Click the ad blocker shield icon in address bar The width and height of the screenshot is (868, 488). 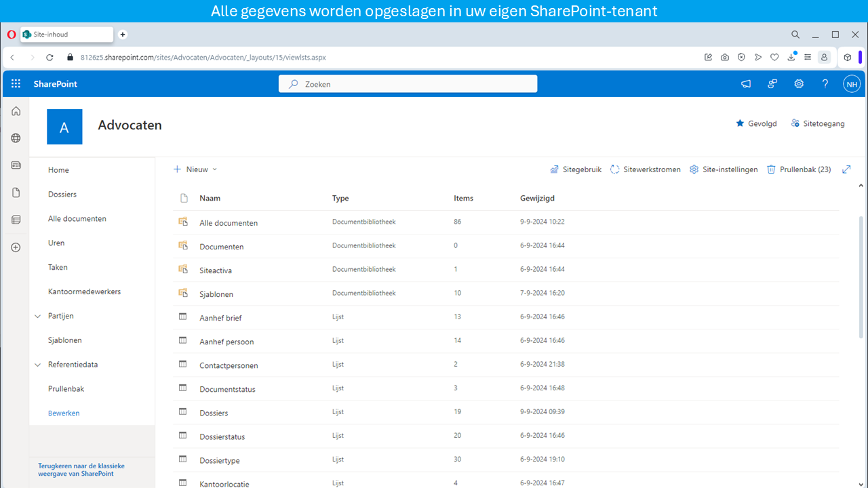point(741,58)
